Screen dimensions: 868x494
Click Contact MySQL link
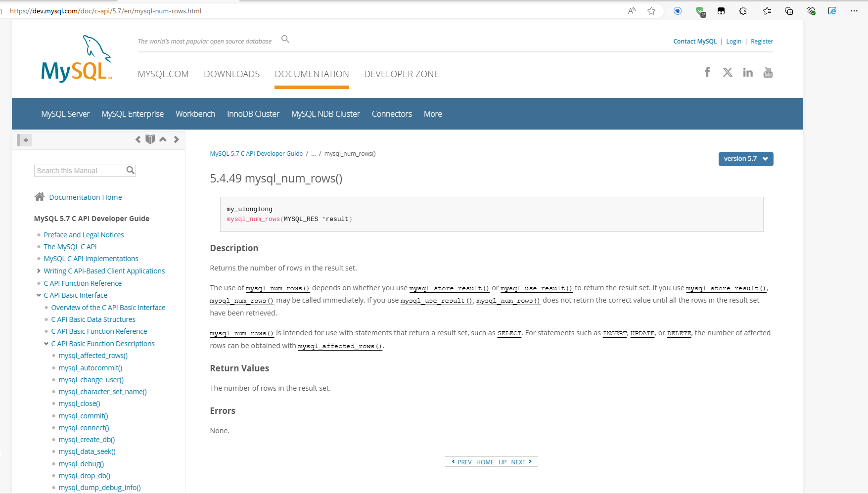pyautogui.click(x=695, y=42)
